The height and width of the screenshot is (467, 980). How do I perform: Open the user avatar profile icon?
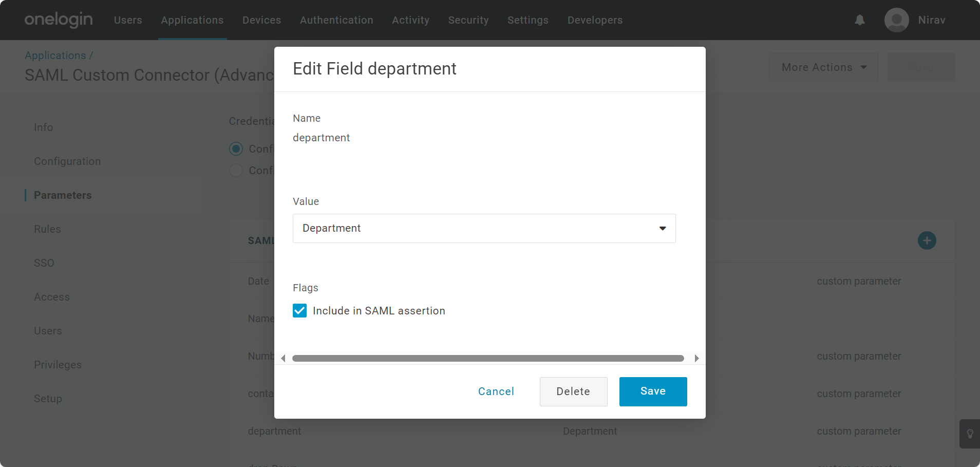pos(896,20)
